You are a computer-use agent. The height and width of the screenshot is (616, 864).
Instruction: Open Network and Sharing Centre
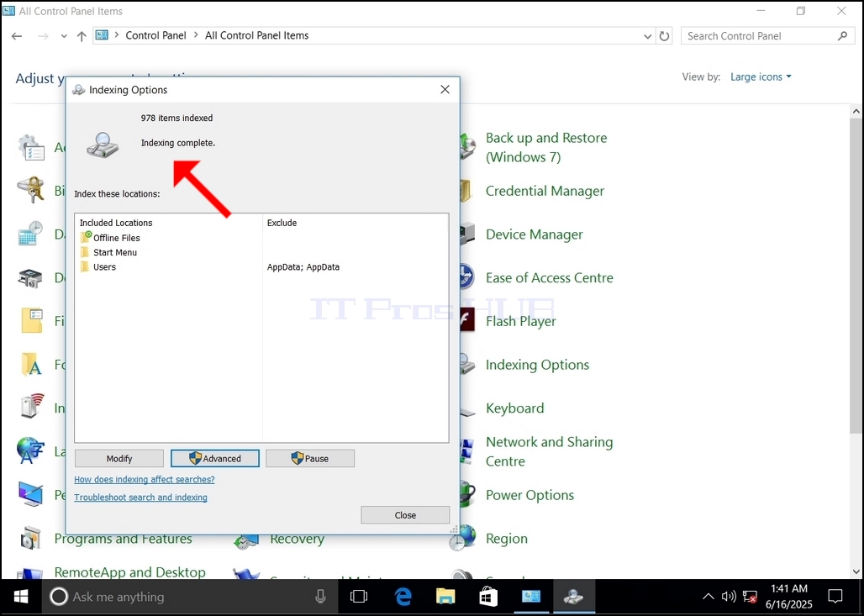point(549,451)
